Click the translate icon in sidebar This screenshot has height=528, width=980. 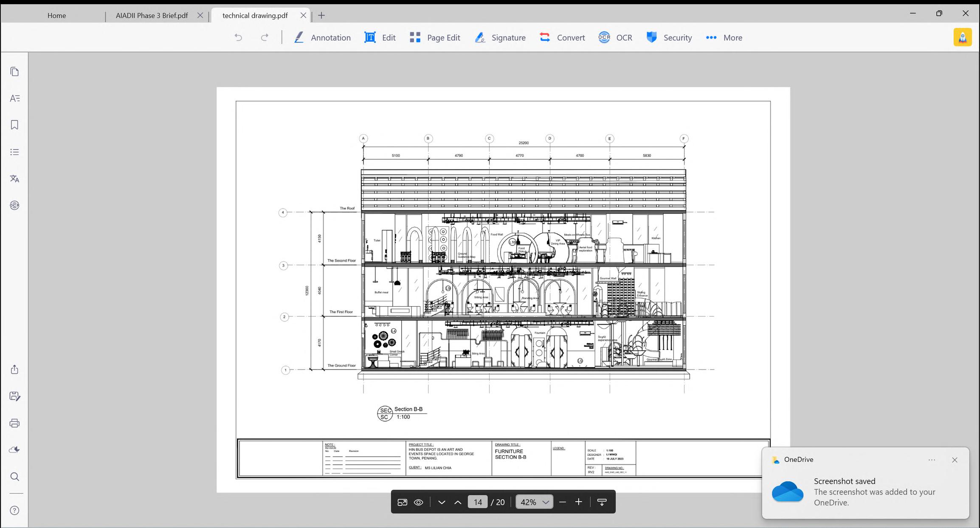tap(14, 178)
